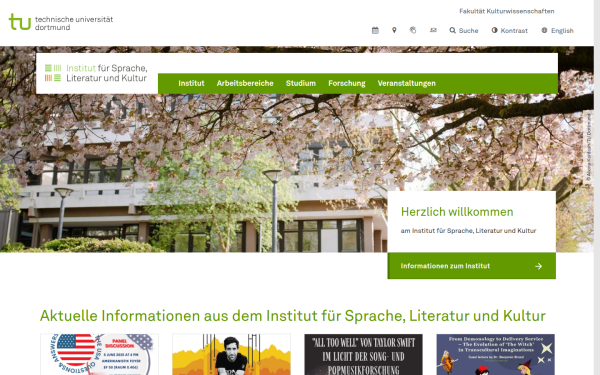Click the hand service icon in header

tap(413, 30)
